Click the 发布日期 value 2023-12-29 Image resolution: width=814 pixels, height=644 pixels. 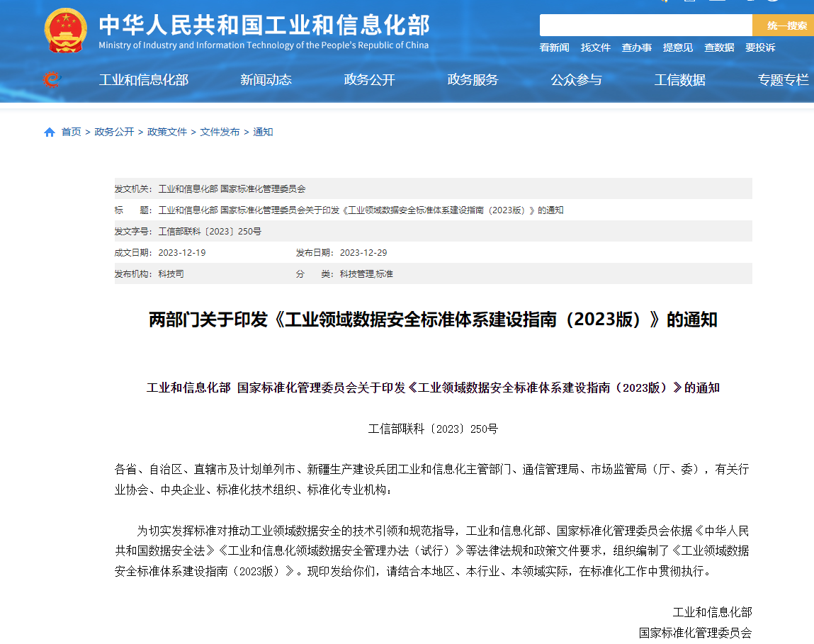pos(363,252)
